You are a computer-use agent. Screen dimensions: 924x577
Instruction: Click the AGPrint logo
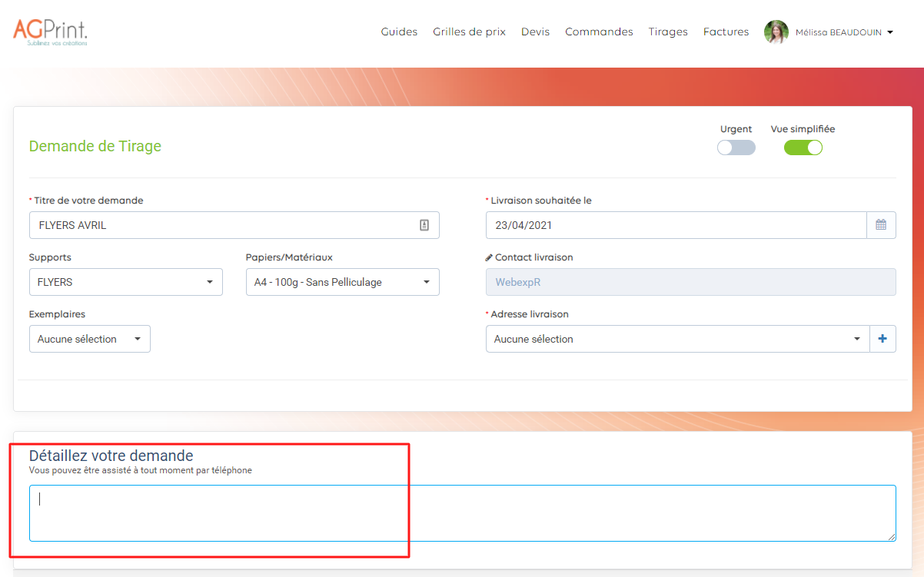click(x=50, y=32)
